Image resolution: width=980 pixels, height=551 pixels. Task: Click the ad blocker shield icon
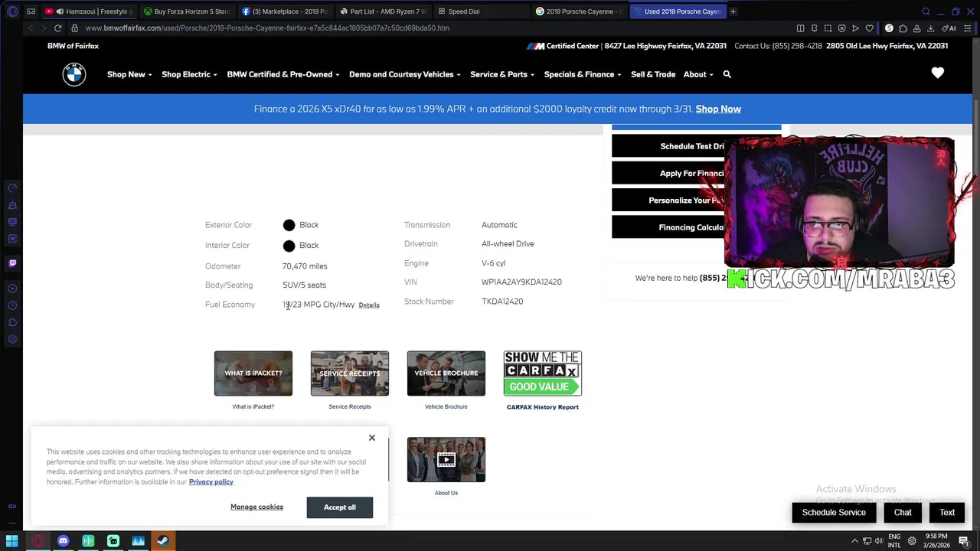coord(841,28)
